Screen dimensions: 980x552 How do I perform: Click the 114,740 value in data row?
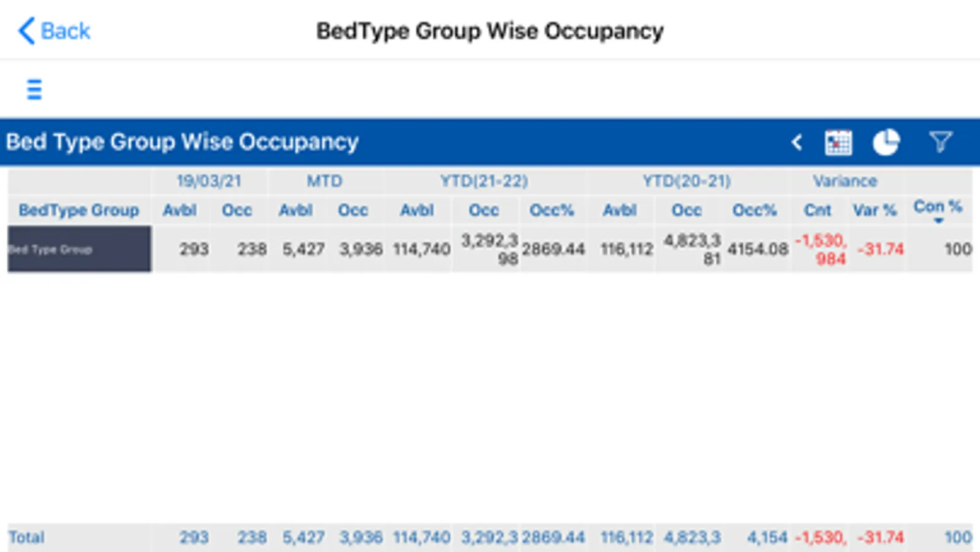(422, 249)
